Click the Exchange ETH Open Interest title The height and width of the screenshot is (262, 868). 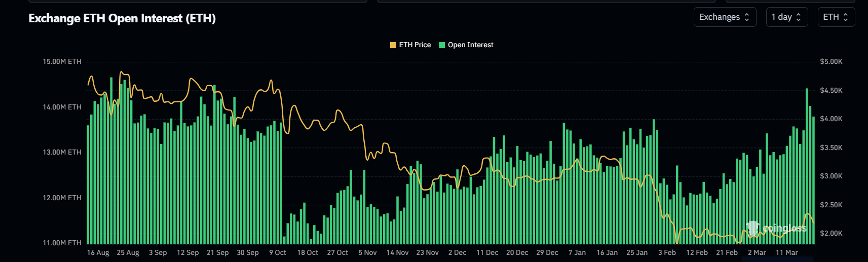pos(122,19)
